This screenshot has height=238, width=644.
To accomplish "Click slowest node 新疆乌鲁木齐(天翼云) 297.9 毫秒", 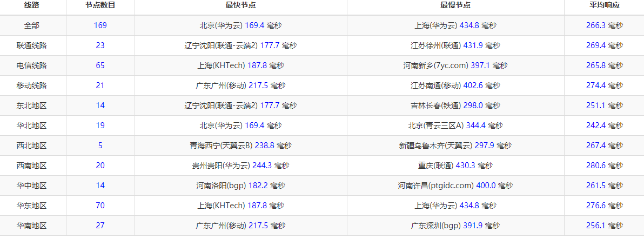I will pyautogui.click(x=455, y=146).
